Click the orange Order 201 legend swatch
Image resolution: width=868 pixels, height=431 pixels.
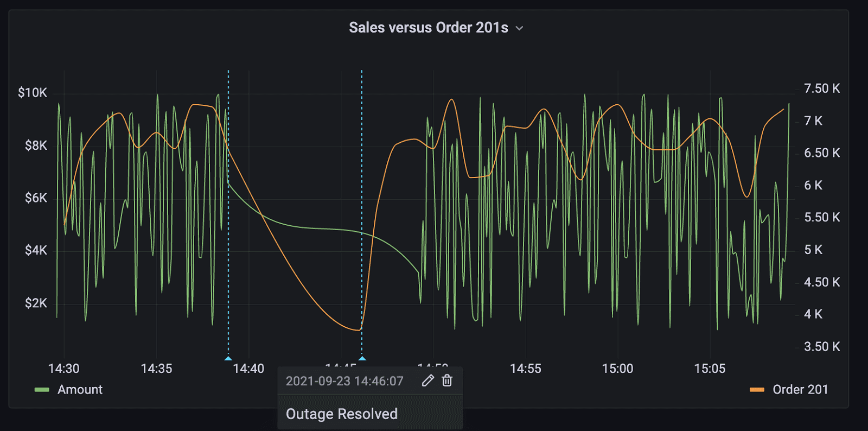click(x=757, y=390)
